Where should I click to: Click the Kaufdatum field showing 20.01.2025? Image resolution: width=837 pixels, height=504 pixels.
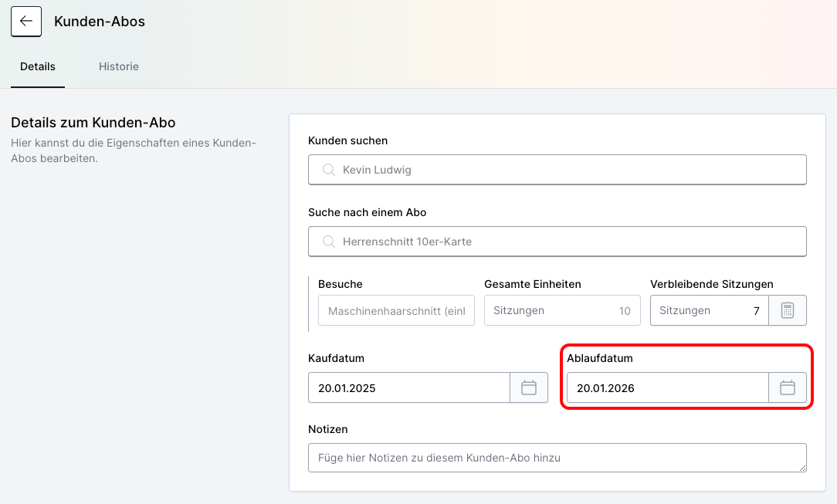click(x=408, y=387)
